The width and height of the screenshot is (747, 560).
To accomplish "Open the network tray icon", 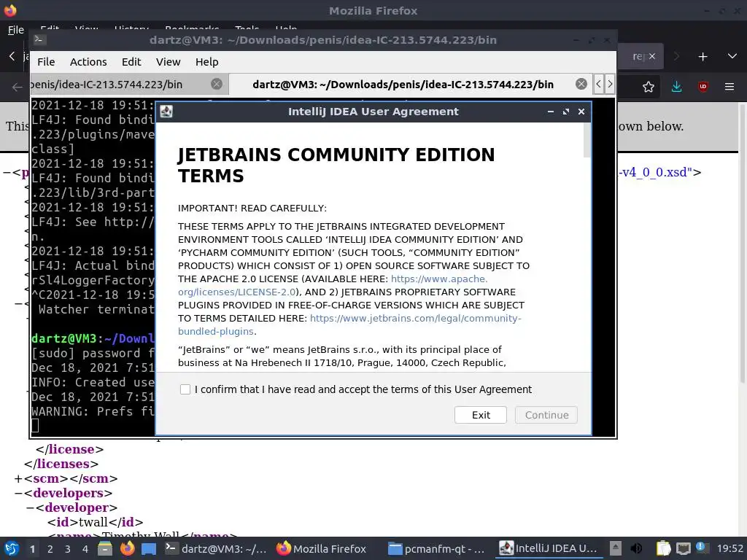I will (683, 548).
